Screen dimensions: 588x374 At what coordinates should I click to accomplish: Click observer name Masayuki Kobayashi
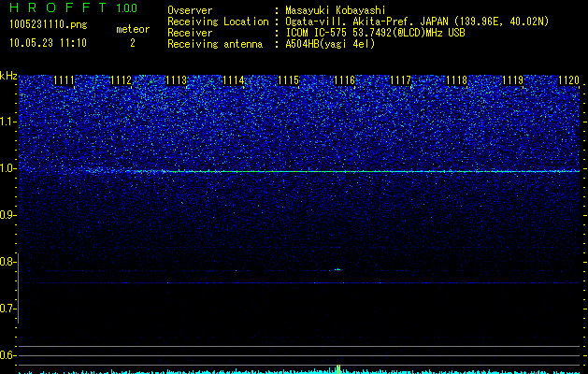[336, 10]
